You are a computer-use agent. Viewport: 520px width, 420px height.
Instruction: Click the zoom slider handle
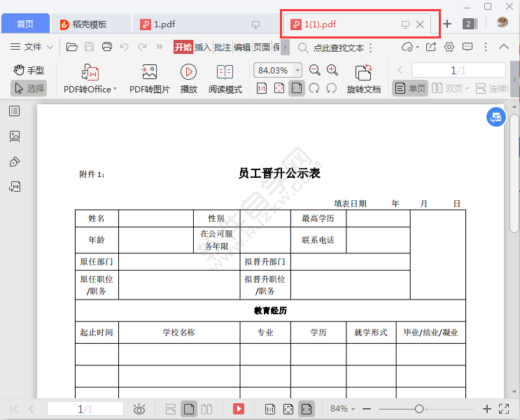click(x=419, y=409)
